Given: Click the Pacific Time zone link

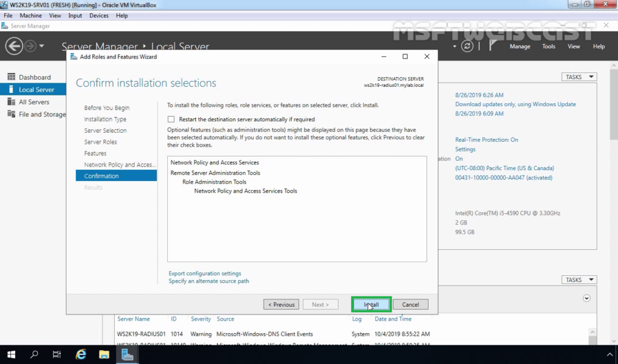Looking at the screenshot, I should coord(505,168).
